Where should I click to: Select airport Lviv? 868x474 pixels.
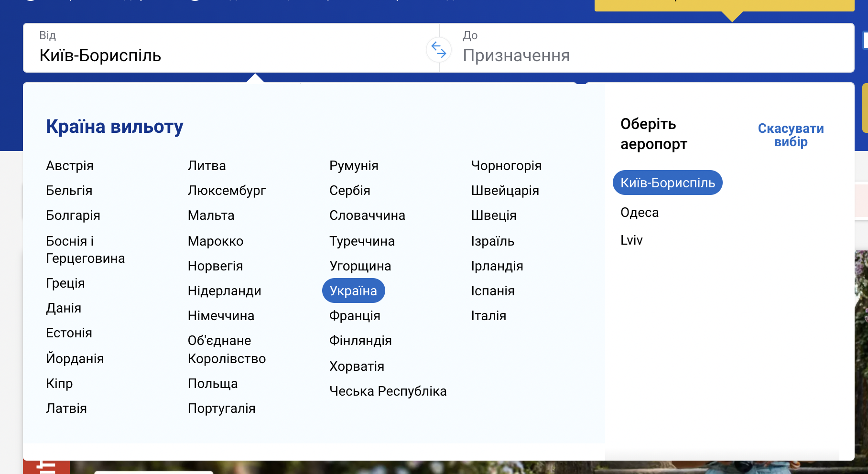click(x=631, y=240)
